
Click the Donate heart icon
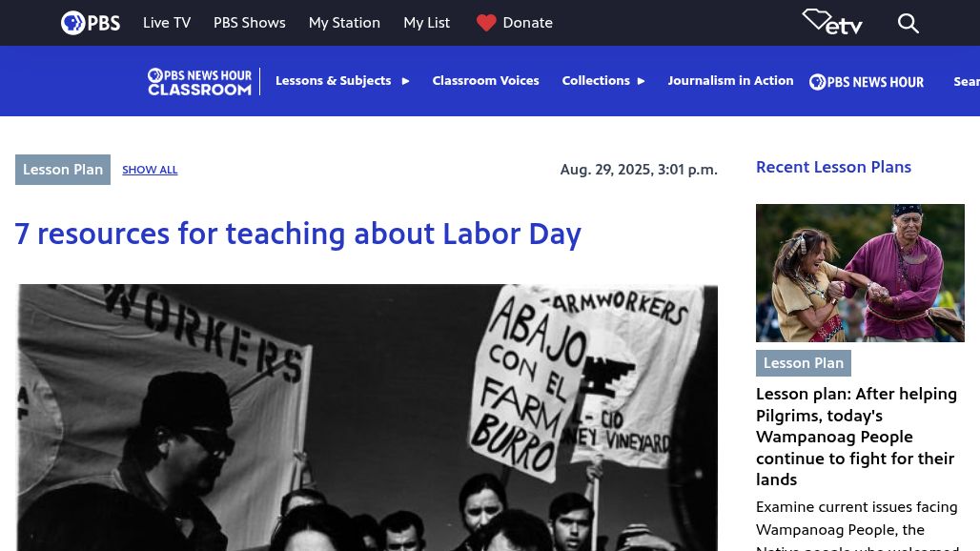click(x=486, y=23)
